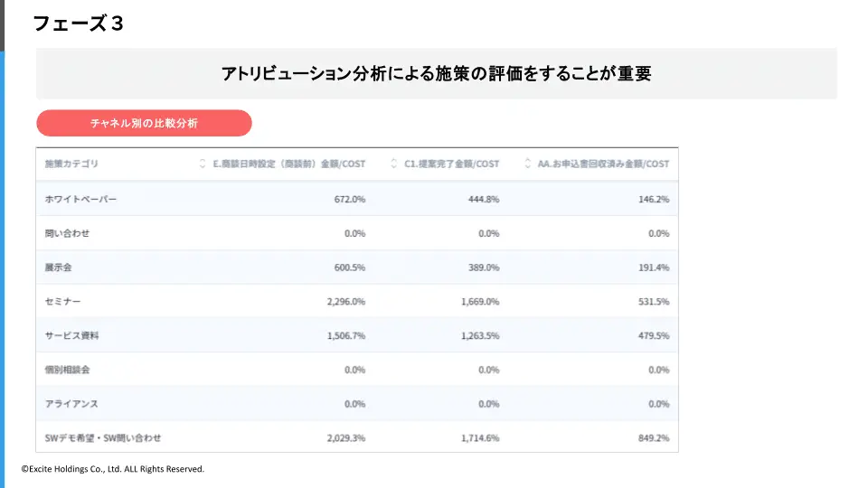Select the ホワイトペーパー row
This screenshot has width=868, height=488.
[x=357, y=199]
